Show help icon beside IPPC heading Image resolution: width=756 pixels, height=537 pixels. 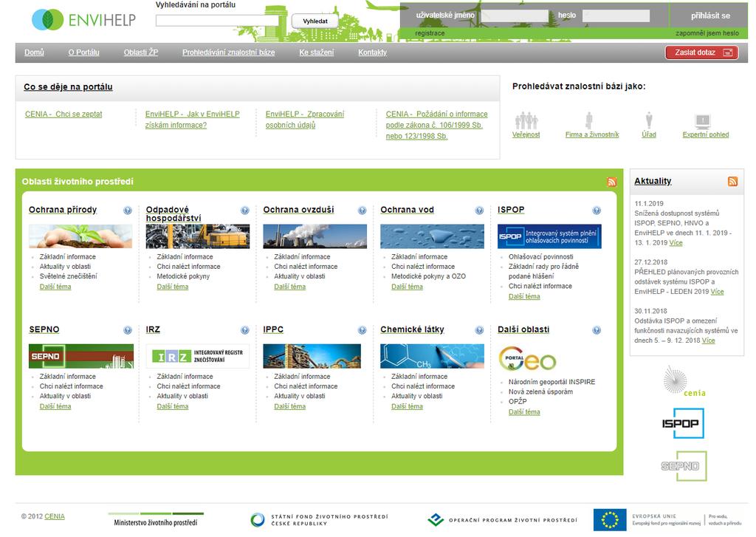(362, 330)
